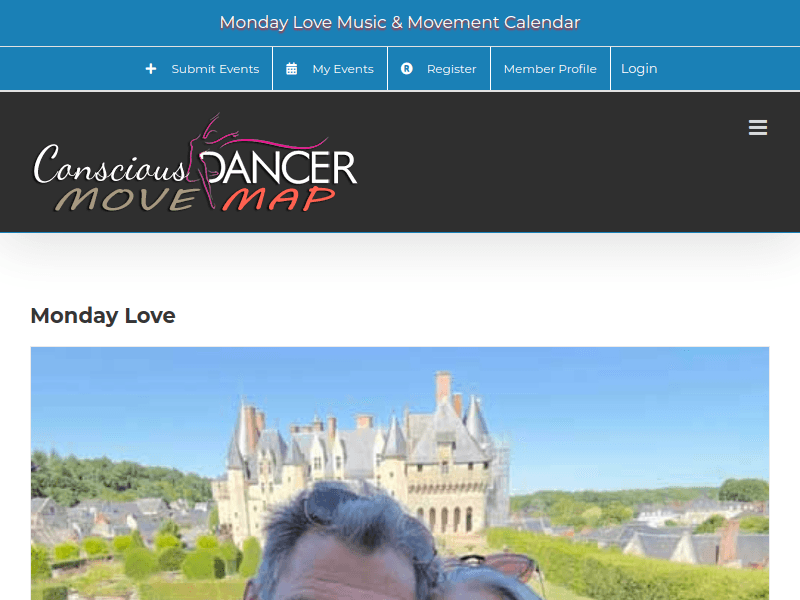Click the Login link
This screenshot has width=800, height=600.
pyautogui.click(x=639, y=69)
